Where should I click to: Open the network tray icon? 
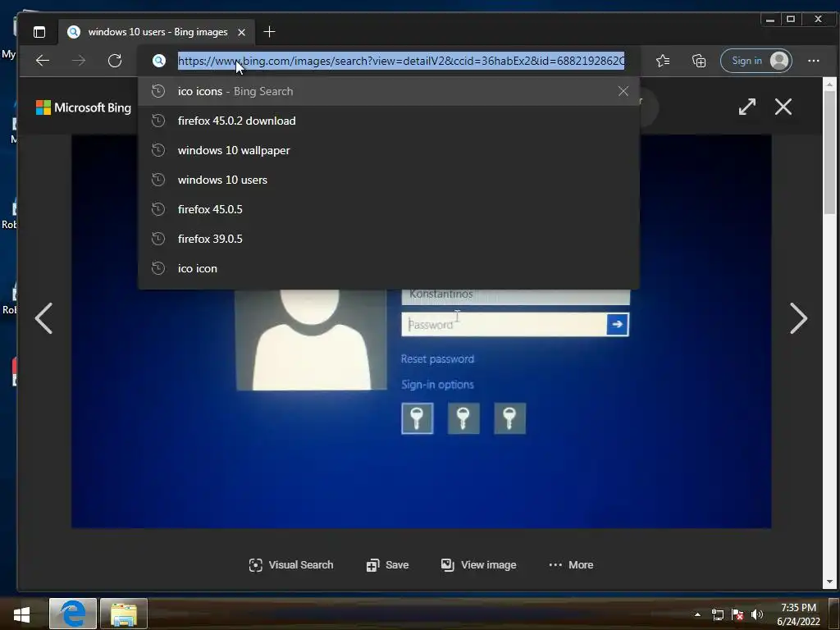pos(717,614)
